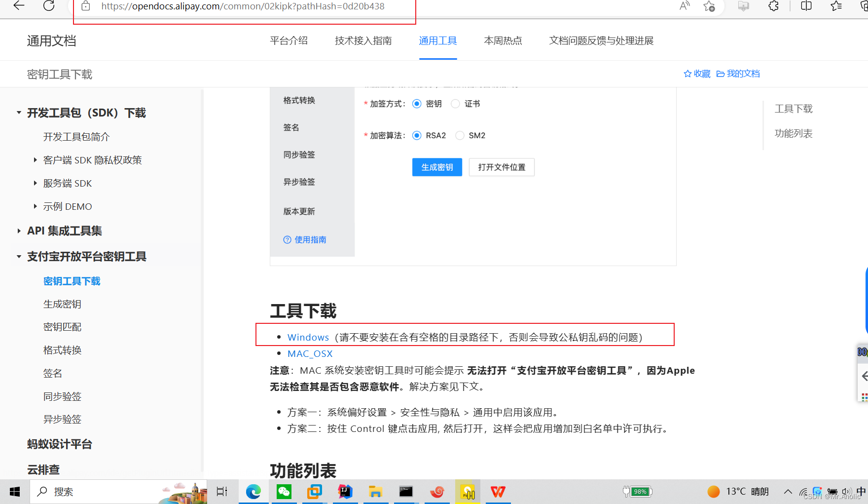Expand 示例 DEMO tree node
868x504 pixels.
click(35, 206)
